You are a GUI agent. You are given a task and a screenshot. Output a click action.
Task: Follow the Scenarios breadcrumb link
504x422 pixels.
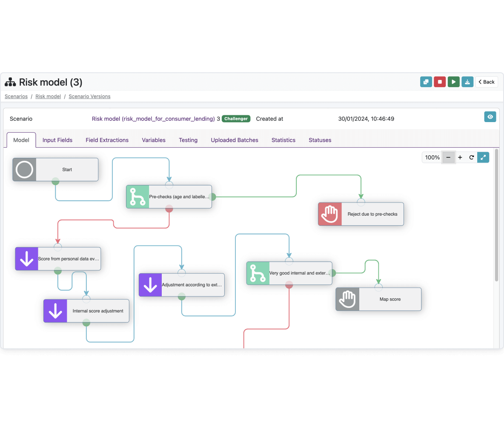pos(16,96)
